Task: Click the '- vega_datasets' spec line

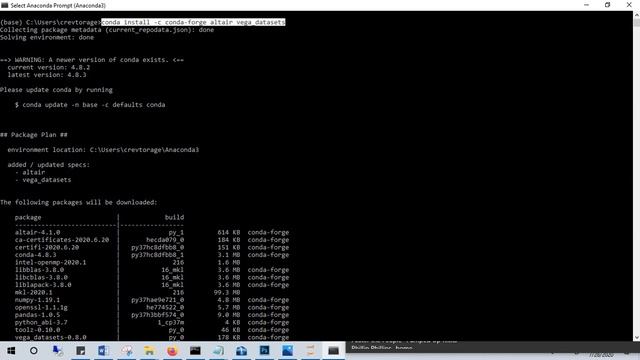Action: click(x=43, y=180)
